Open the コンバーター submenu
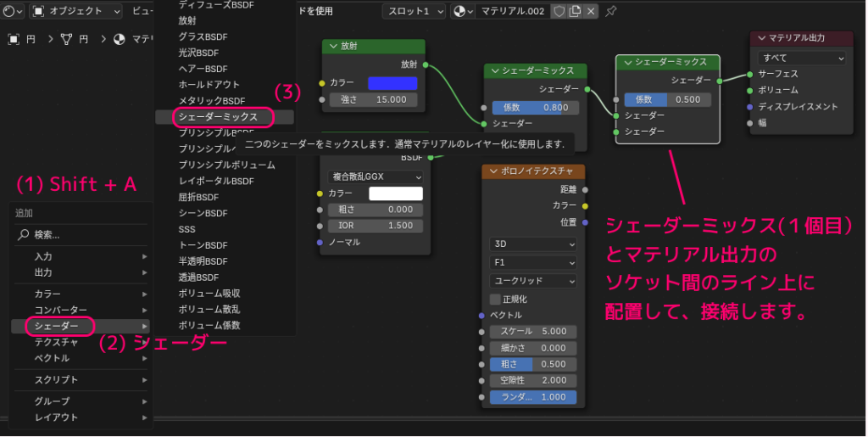Viewport: 868px width, 437px height. click(x=81, y=310)
